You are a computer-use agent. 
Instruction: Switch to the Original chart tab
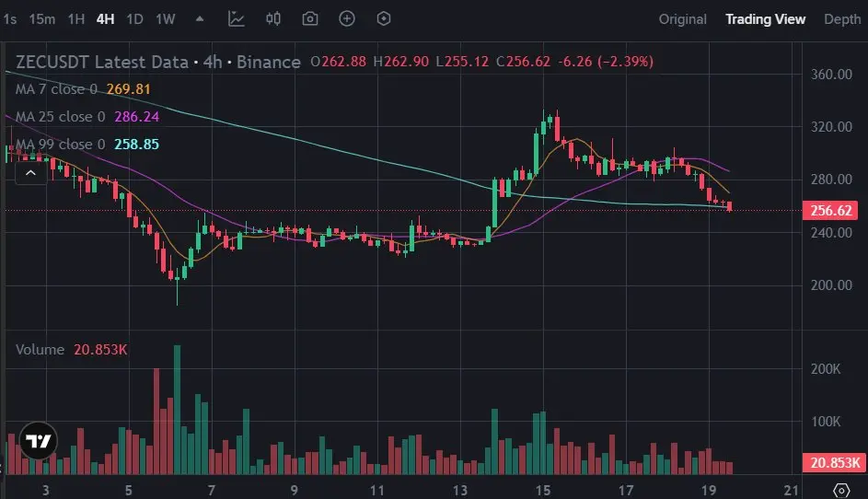tap(683, 19)
